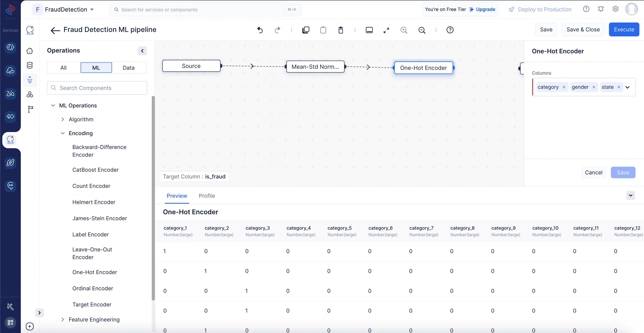Viewport: 644px width, 333px height.
Task: Click the Execute button
Action: (624, 29)
